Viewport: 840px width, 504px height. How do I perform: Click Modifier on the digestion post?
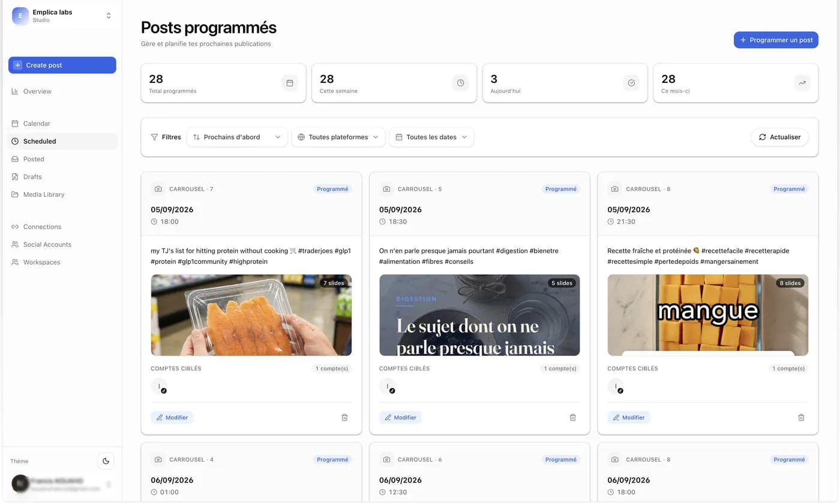400,417
